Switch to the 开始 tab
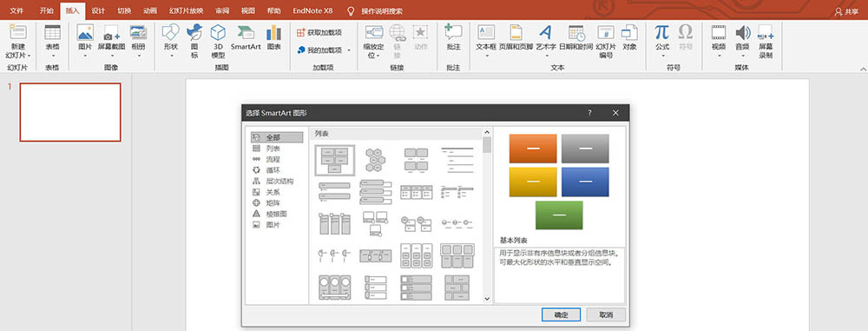This screenshot has width=868, height=331. [x=47, y=11]
